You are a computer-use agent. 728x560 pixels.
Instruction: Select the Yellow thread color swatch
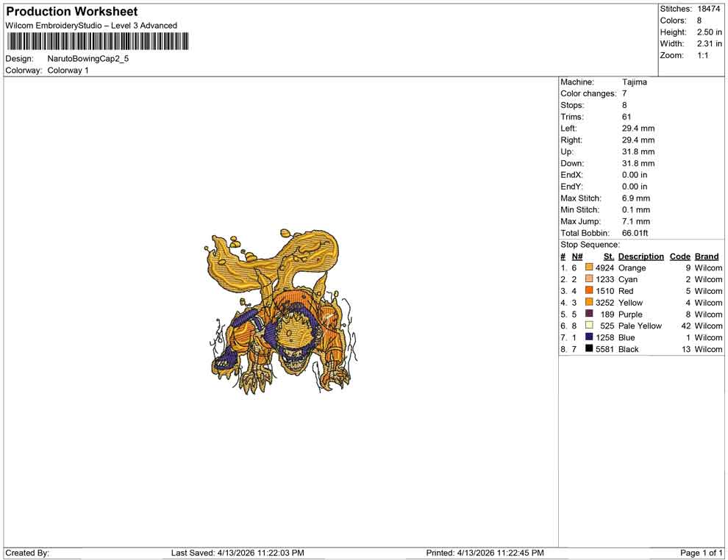click(x=589, y=302)
